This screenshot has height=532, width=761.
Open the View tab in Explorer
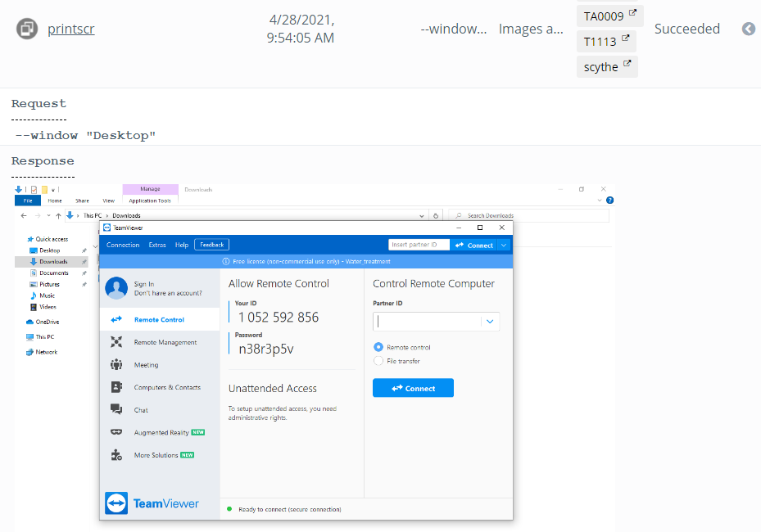pos(109,201)
